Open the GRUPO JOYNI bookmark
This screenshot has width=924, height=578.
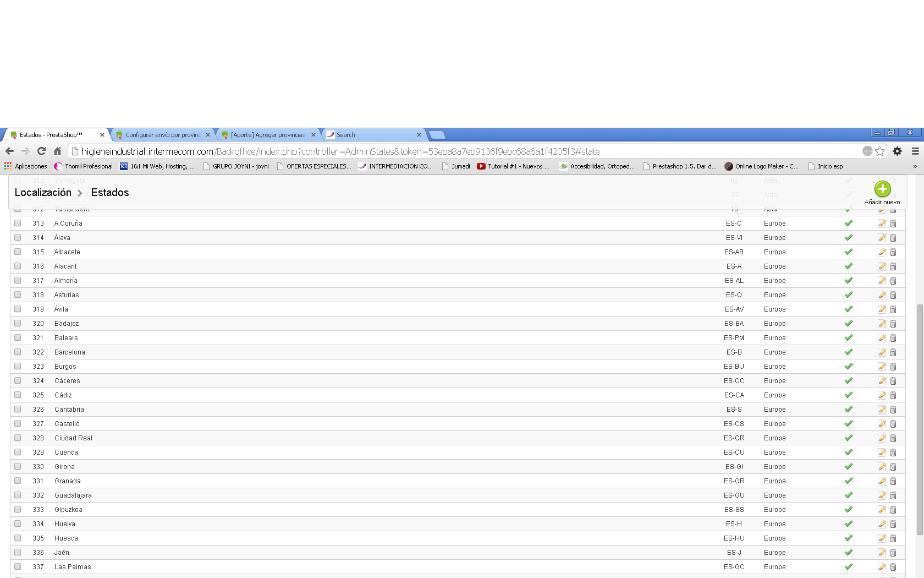[x=236, y=166]
